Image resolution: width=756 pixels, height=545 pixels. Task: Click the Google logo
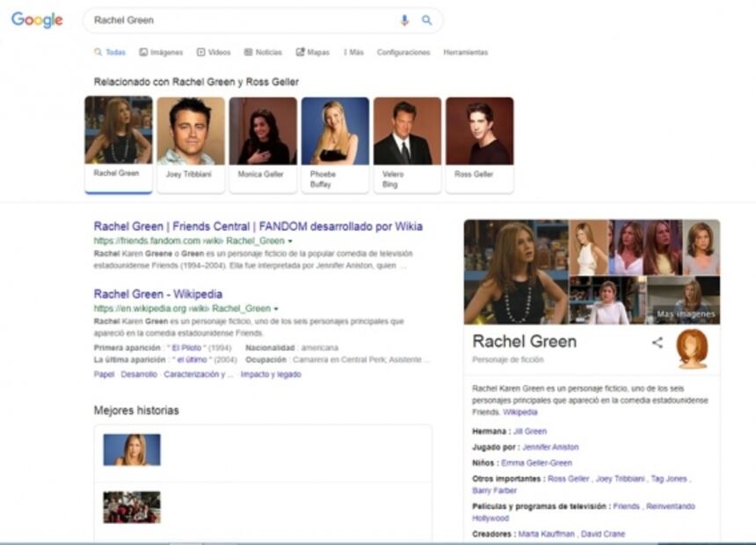click(x=37, y=20)
